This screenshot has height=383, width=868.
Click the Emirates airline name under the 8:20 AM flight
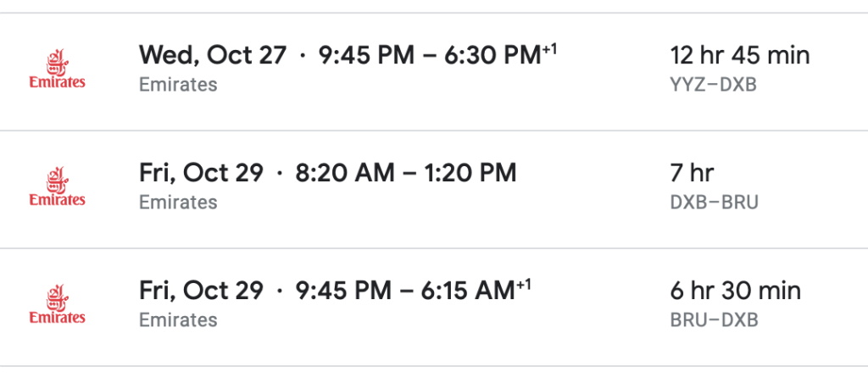[178, 203]
